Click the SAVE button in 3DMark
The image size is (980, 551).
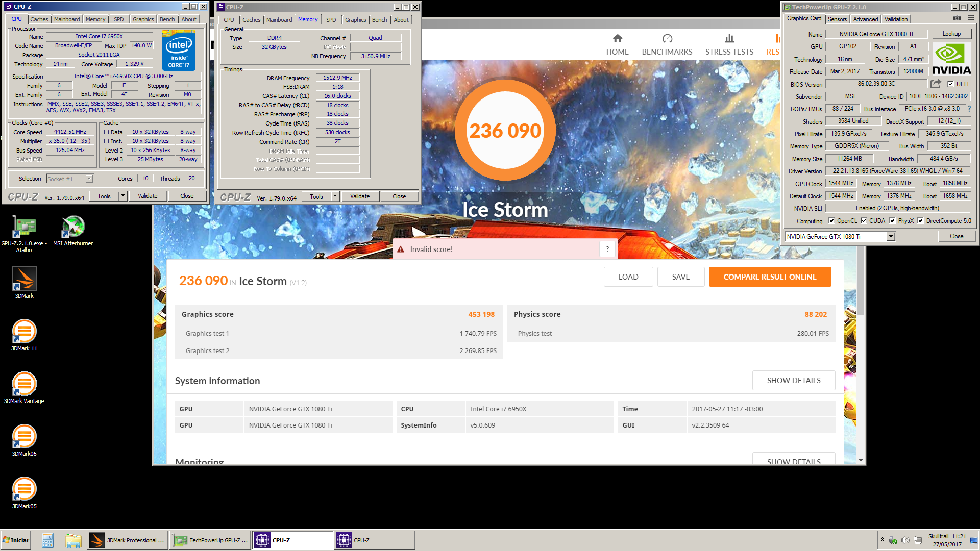(681, 277)
